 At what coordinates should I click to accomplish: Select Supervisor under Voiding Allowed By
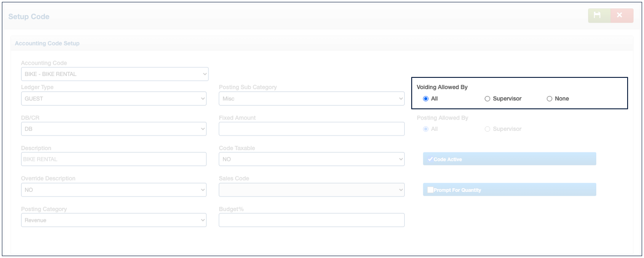[488, 99]
